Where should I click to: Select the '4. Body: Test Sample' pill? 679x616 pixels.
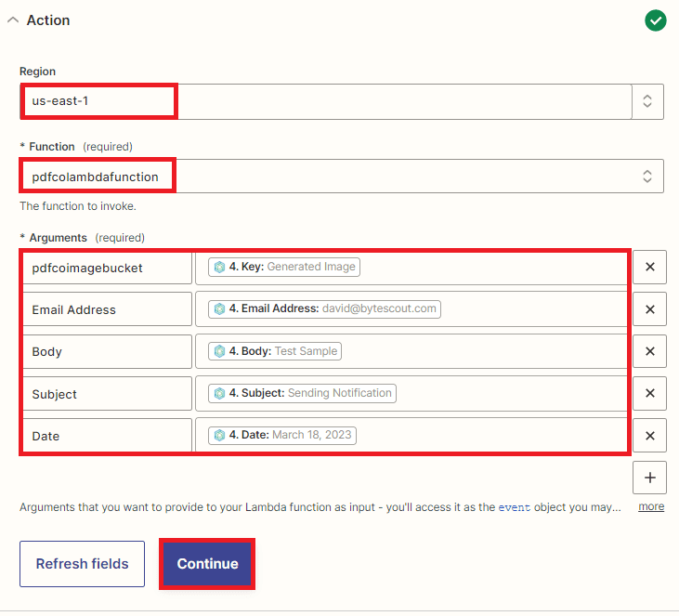(276, 351)
